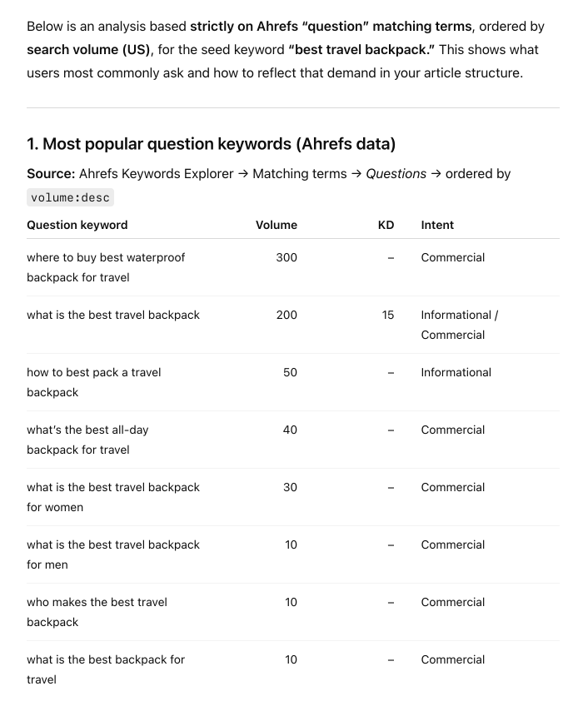Click the 'Informational / Commercial' intent cell
The height and width of the screenshot is (716, 588).
pos(459,325)
